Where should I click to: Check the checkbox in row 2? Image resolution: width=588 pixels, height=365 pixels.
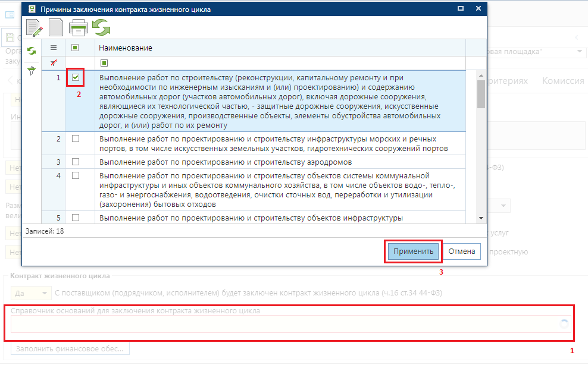[76, 139]
